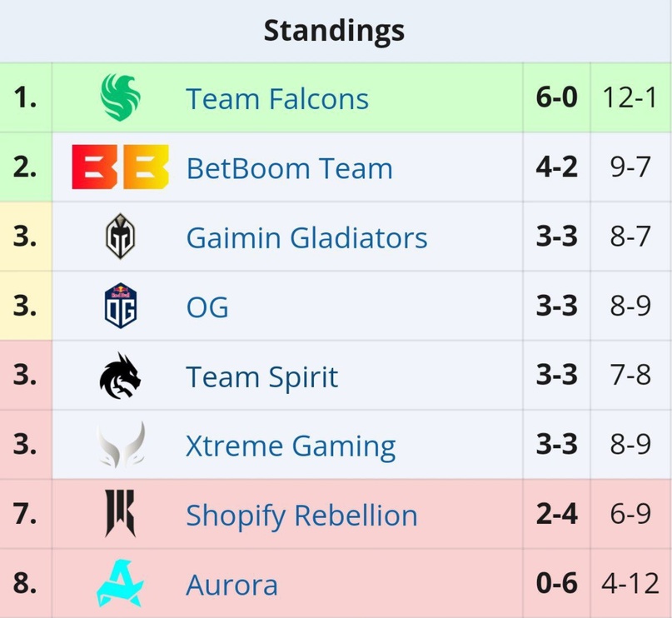
Task: Click the BetBoom Team BB logo
Action: [121, 167]
